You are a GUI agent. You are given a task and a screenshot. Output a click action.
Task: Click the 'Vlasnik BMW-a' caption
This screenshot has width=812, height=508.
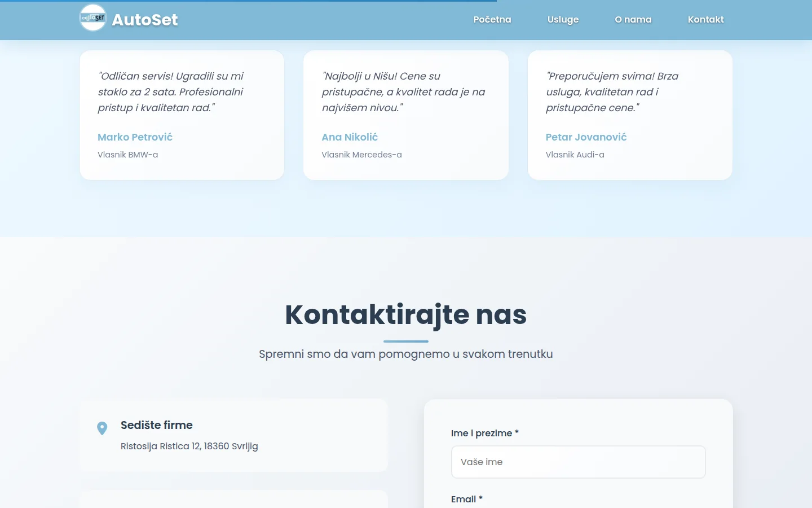(x=127, y=155)
